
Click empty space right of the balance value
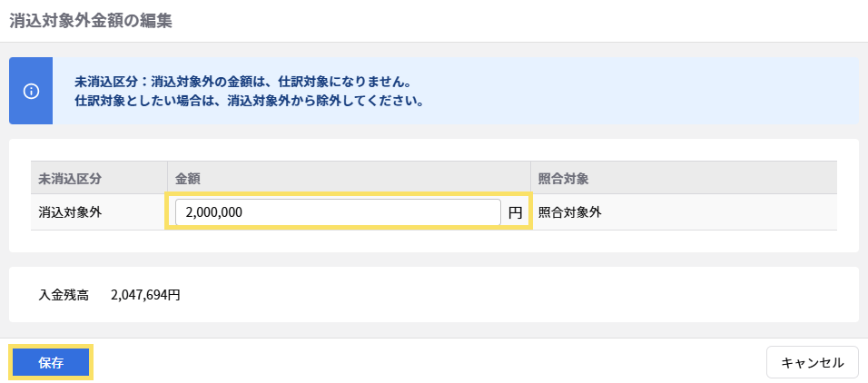coord(508,295)
